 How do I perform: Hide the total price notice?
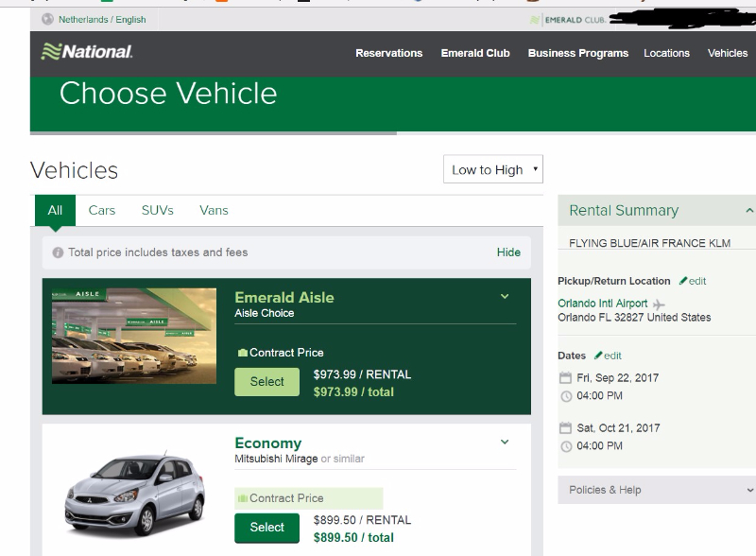coord(508,252)
